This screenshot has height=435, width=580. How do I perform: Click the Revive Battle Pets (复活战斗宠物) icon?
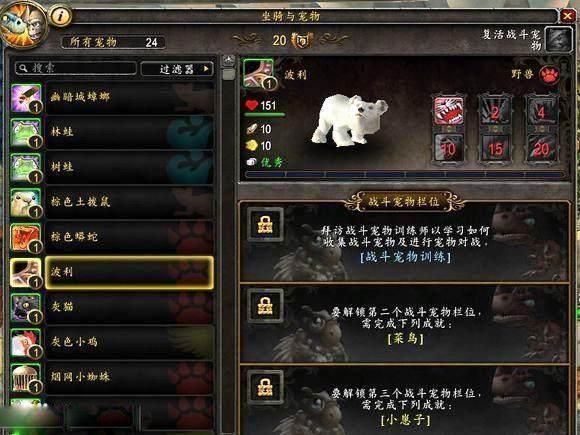(x=558, y=39)
